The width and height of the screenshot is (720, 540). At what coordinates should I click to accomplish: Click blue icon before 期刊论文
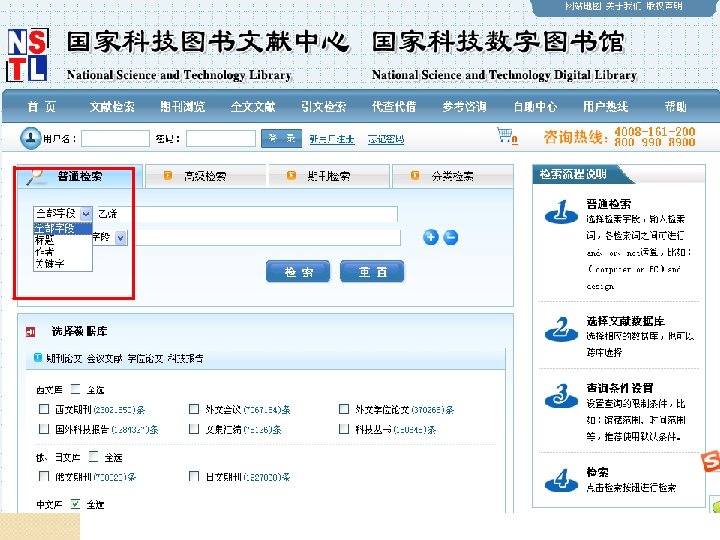click(x=38, y=357)
